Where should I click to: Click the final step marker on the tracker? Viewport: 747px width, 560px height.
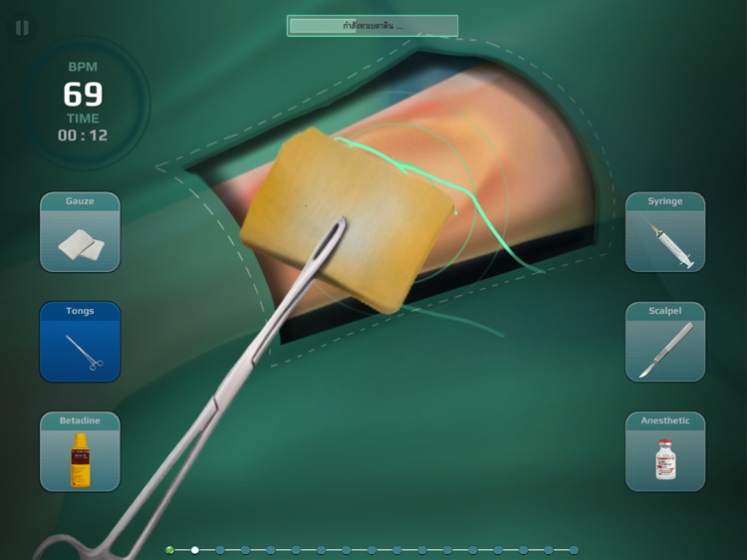pyautogui.click(x=574, y=550)
